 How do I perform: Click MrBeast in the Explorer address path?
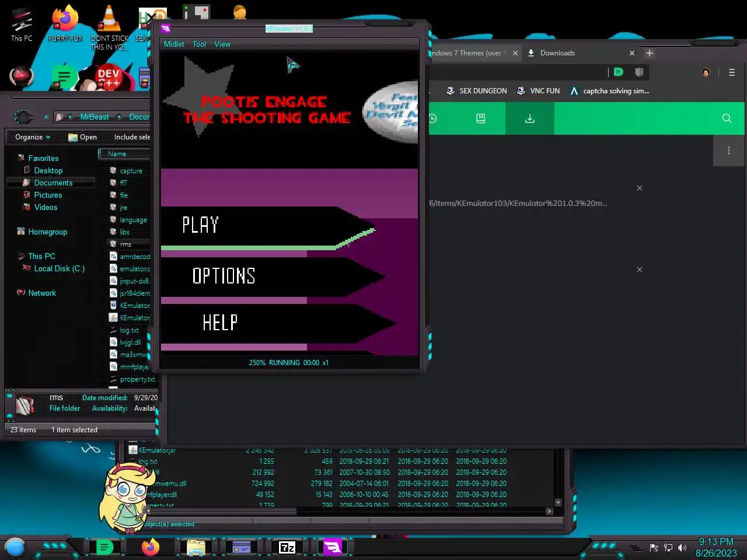[95, 117]
